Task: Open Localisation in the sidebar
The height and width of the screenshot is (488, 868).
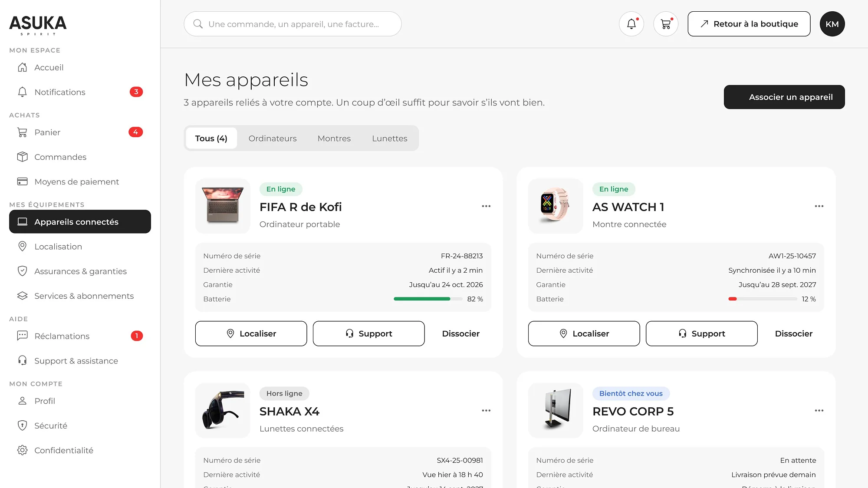Action: (x=80, y=247)
